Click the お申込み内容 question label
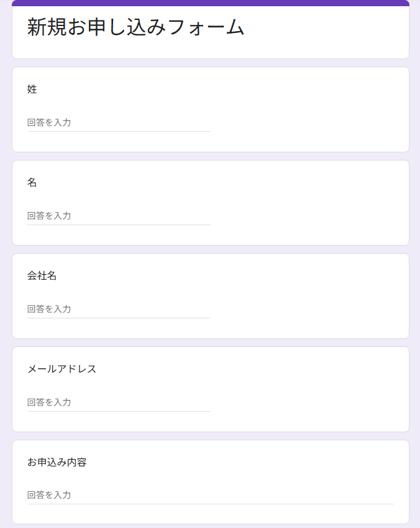Screen dimensions: 420x528 coord(57,463)
